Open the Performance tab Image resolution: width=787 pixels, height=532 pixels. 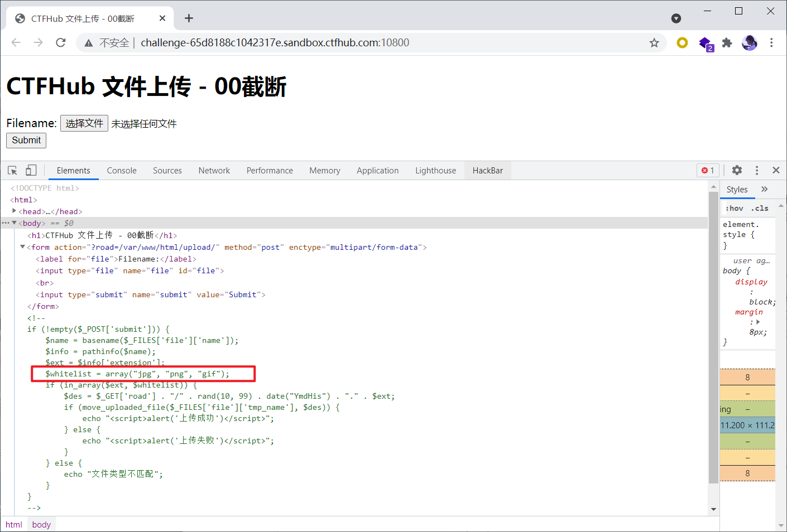click(x=270, y=171)
